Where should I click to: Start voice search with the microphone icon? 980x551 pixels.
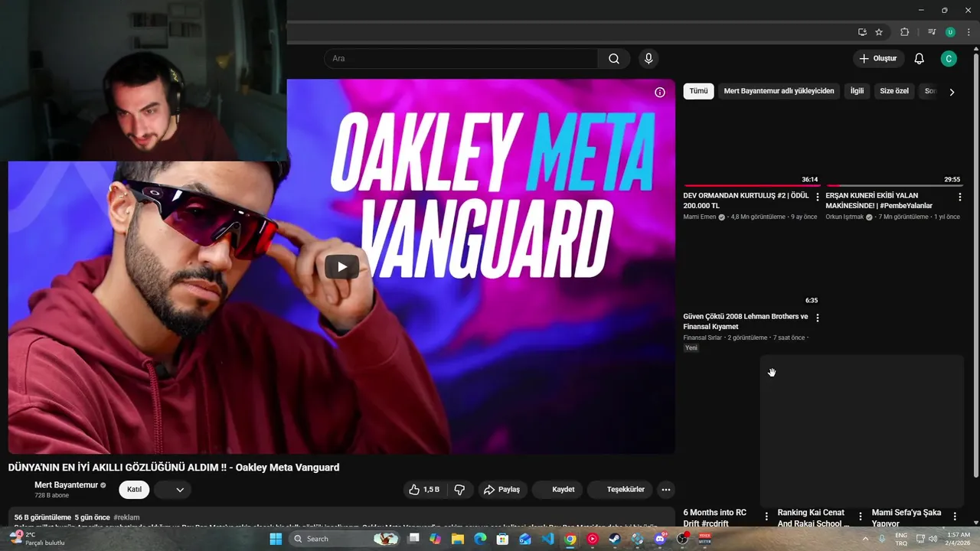coord(648,59)
